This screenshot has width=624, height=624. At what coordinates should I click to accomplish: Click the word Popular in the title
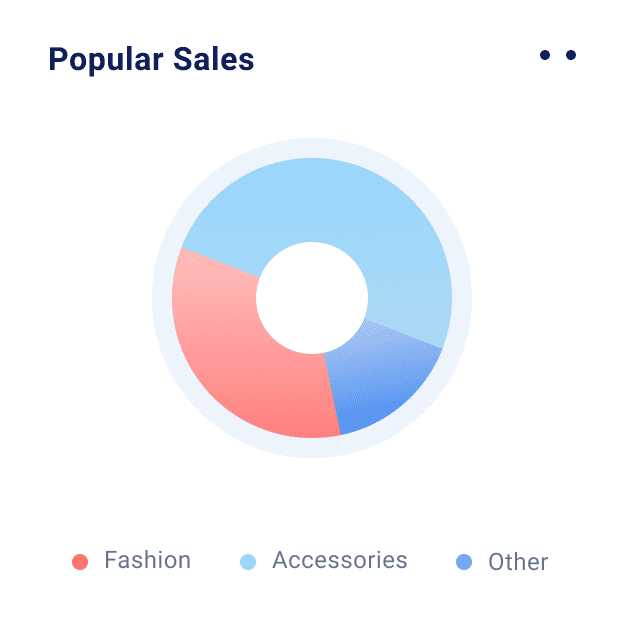(105, 60)
